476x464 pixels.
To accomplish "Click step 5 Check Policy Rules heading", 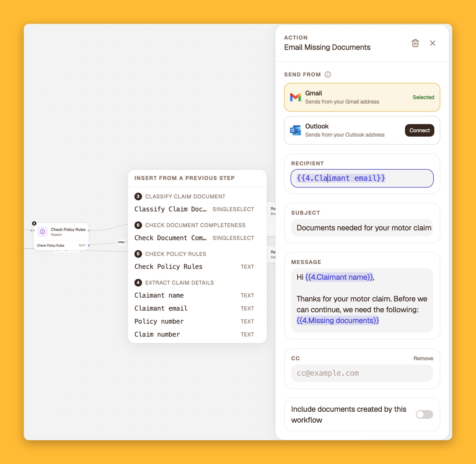I will [170, 254].
